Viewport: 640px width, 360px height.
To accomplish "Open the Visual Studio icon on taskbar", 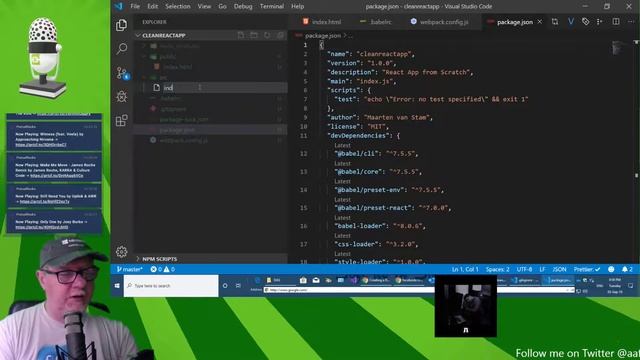I will (x=353, y=280).
